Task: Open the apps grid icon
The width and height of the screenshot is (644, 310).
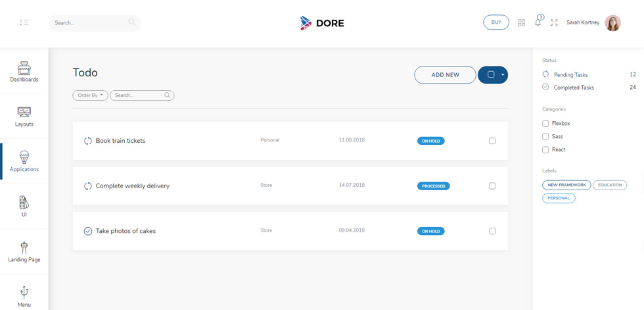Action: (x=522, y=22)
